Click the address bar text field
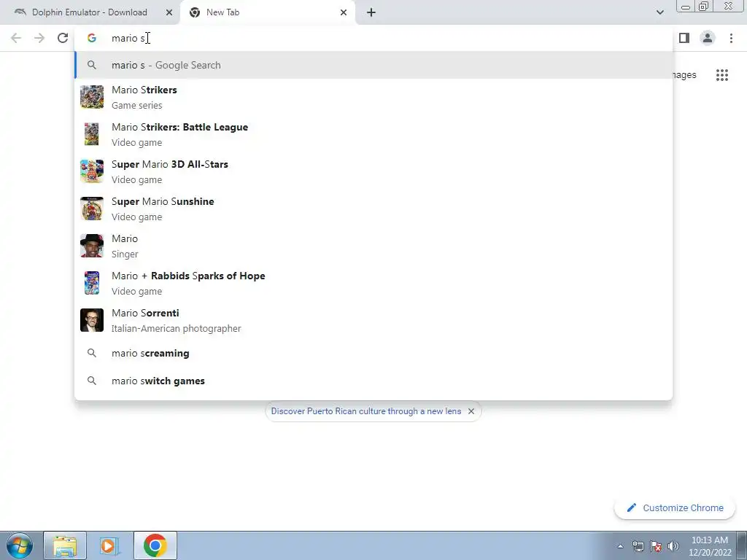Viewport: 747px width, 560px height. (x=374, y=38)
